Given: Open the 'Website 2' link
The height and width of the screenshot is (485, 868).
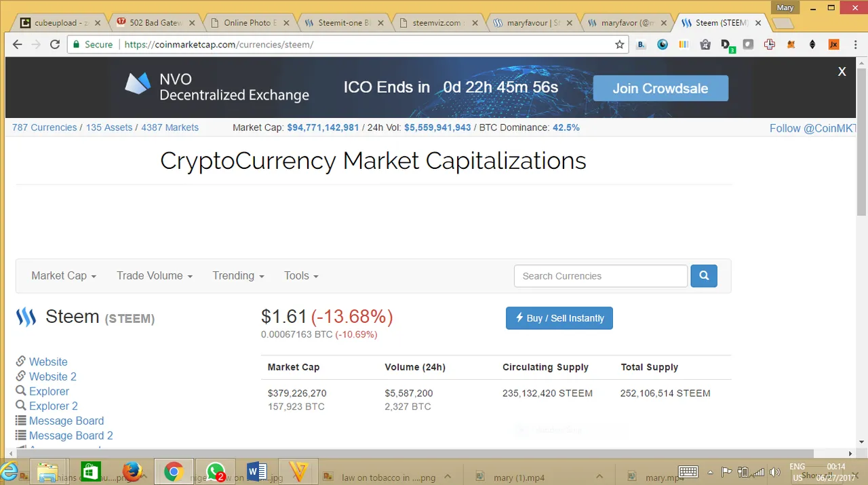Looking at the screenshot, I should click(53, 376).
